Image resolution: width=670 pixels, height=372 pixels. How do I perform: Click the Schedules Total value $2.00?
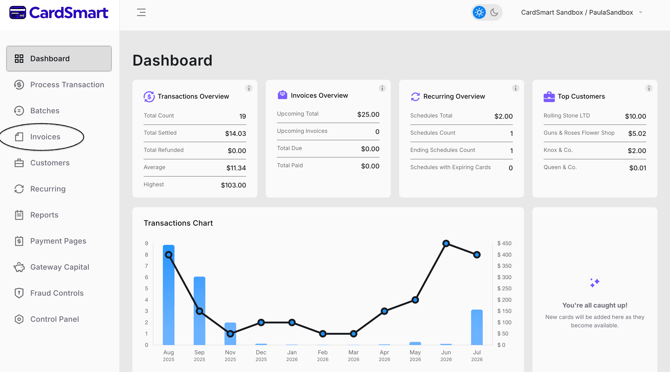click(x=503, y=116)
